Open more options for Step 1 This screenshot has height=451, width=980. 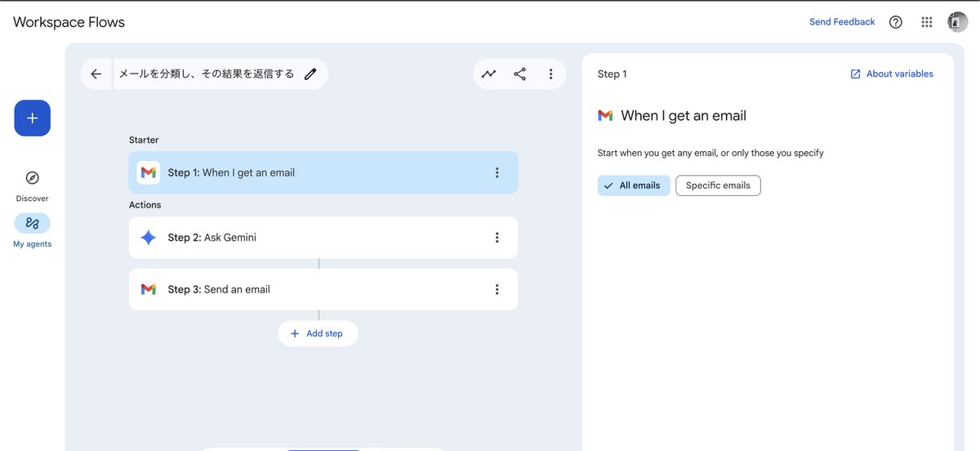point(497,172)
